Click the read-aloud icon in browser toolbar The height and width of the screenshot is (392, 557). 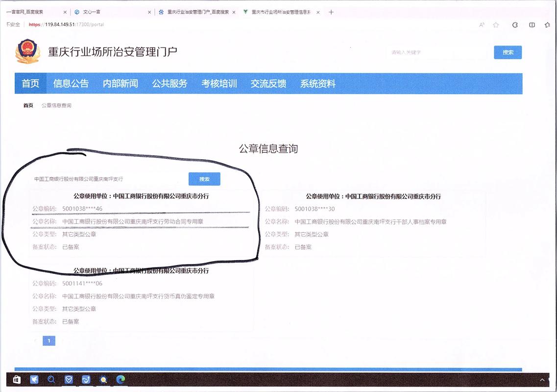(x=482, y=24)
